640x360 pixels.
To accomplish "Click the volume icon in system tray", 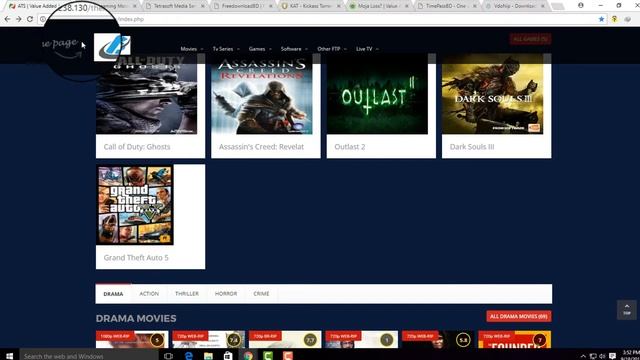I will click(x=602, y=356).
